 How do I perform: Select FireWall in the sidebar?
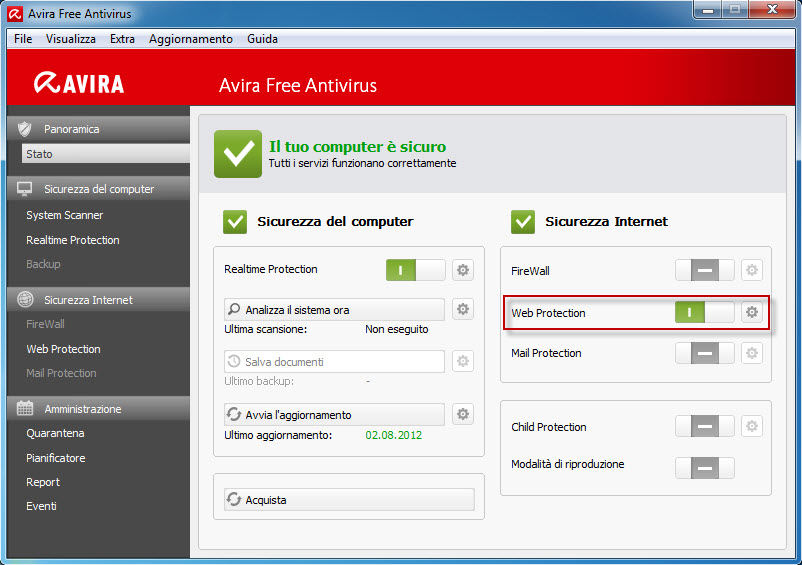45,324
